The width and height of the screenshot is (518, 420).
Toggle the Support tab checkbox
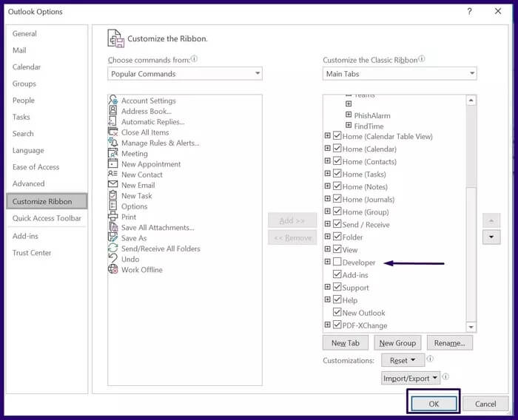coord(337,287)
